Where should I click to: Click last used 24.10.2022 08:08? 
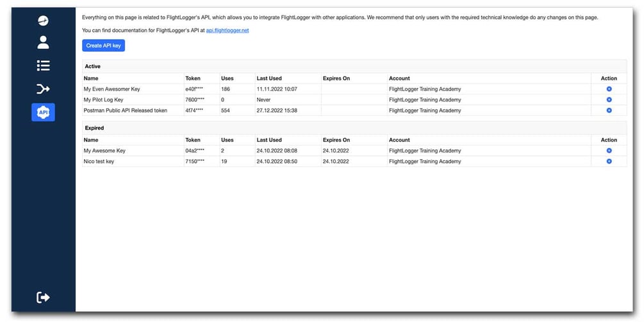(x=277, y=151)
